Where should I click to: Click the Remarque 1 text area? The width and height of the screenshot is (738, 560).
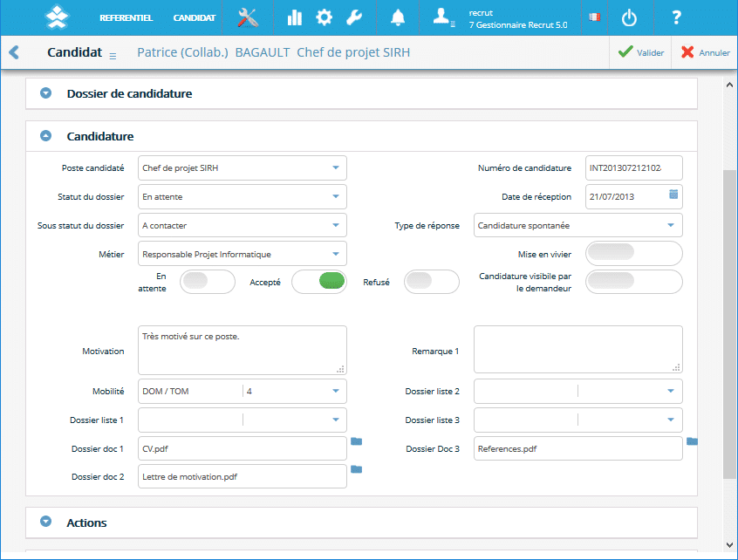(578, 349)
